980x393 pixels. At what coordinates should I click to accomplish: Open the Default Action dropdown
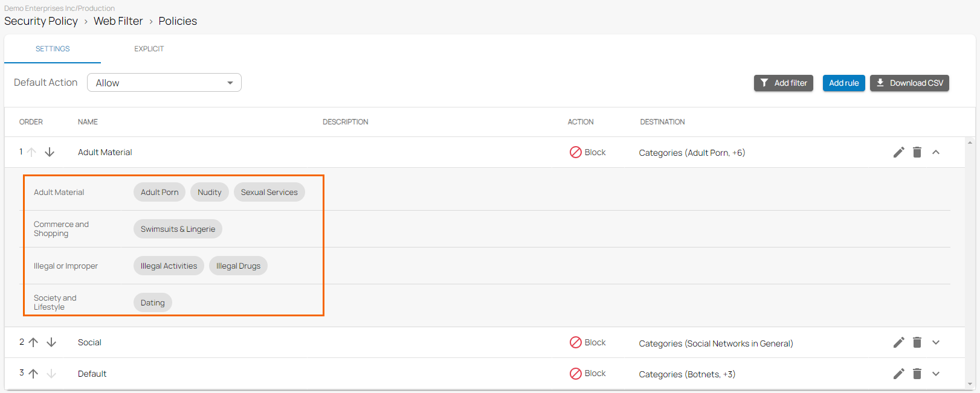[164, 83]
